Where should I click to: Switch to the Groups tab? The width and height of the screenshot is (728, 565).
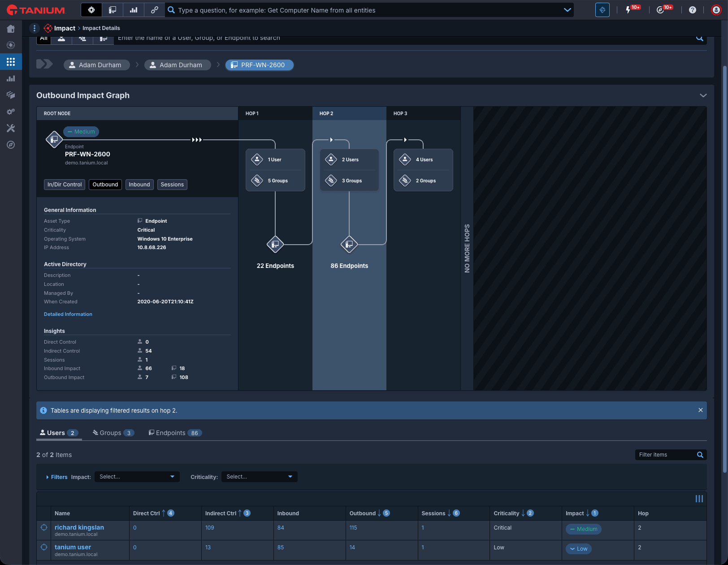pyautogui.click(x=113, y=433)
